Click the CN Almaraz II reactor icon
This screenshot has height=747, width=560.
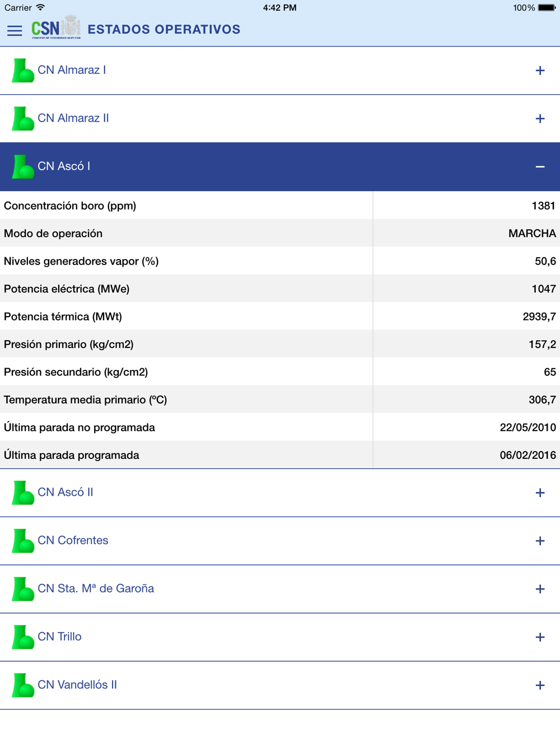pyautogui.click(x=23, y=119)
